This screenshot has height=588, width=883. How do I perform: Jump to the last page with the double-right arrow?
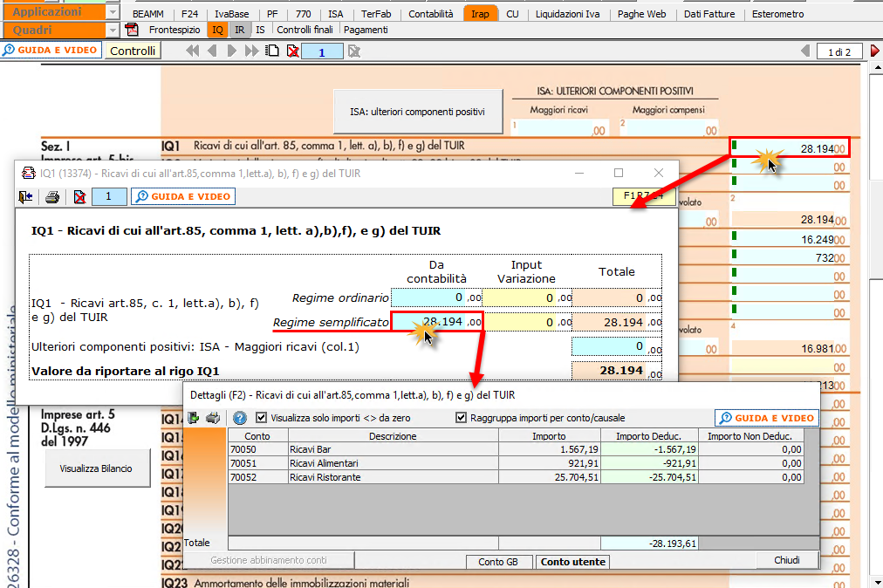[x=251, y=51]
